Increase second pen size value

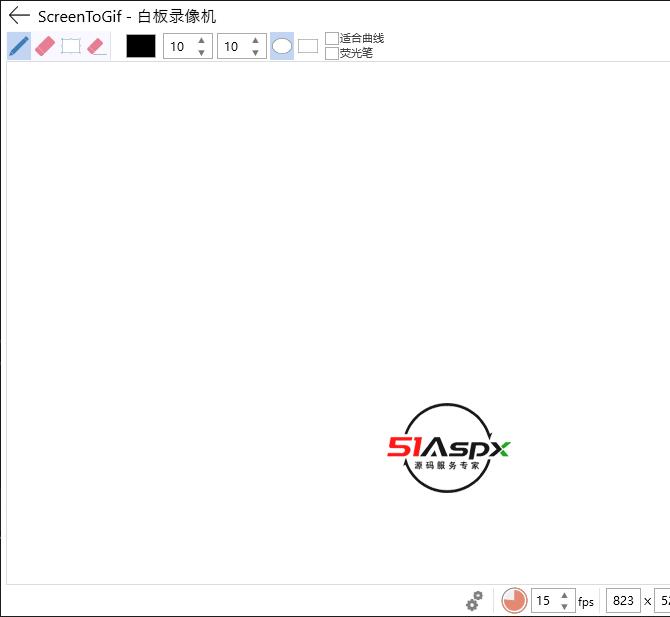click(x=255, y=41)
